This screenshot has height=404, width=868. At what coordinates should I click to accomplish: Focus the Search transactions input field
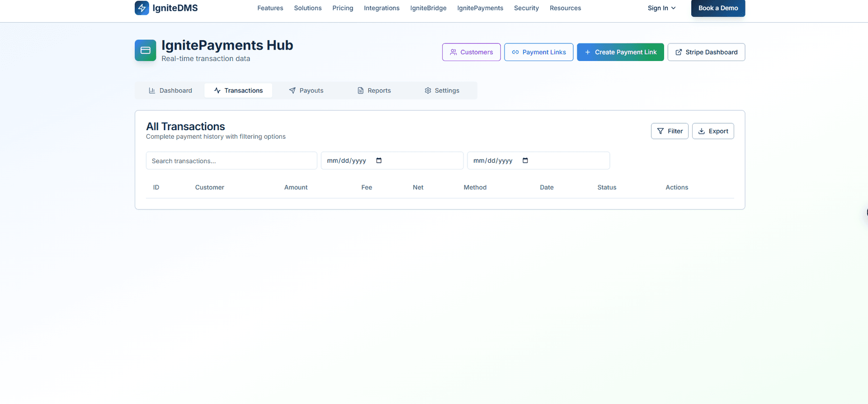[231, 160]
